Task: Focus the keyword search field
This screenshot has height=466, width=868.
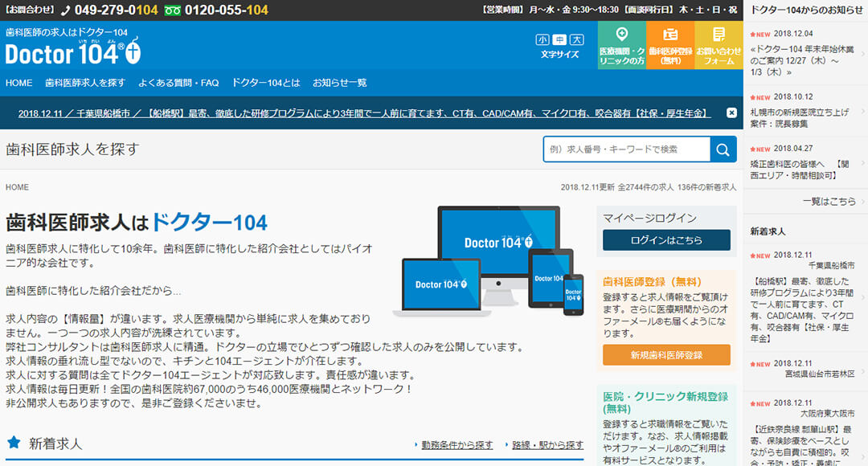Action: tap(627, 149)
